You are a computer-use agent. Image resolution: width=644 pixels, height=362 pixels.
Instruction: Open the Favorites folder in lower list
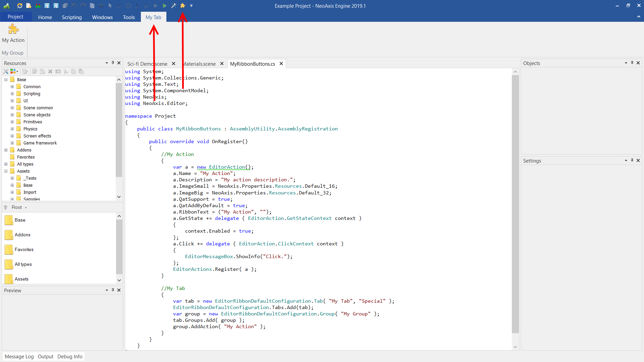click(24, 250)
